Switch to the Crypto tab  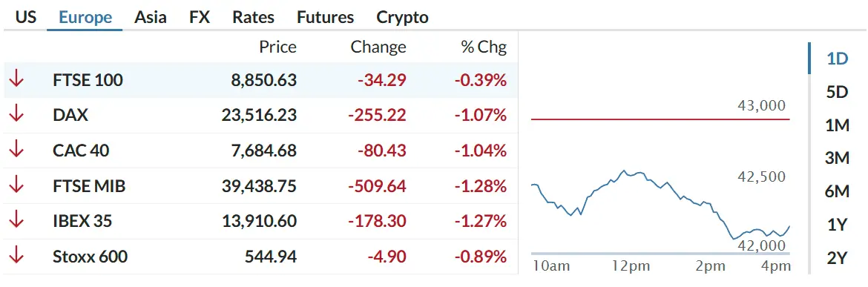point(402,17)
